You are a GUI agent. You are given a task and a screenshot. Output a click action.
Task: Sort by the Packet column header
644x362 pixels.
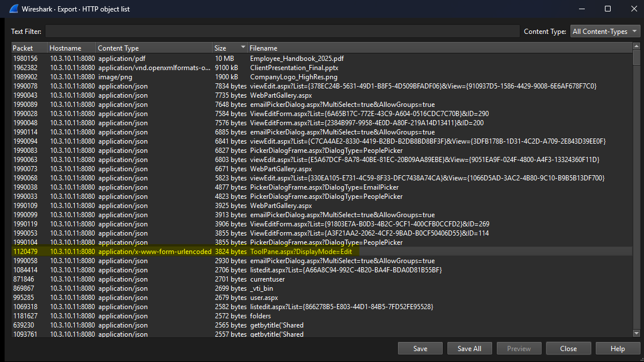[x=29, y=48]
